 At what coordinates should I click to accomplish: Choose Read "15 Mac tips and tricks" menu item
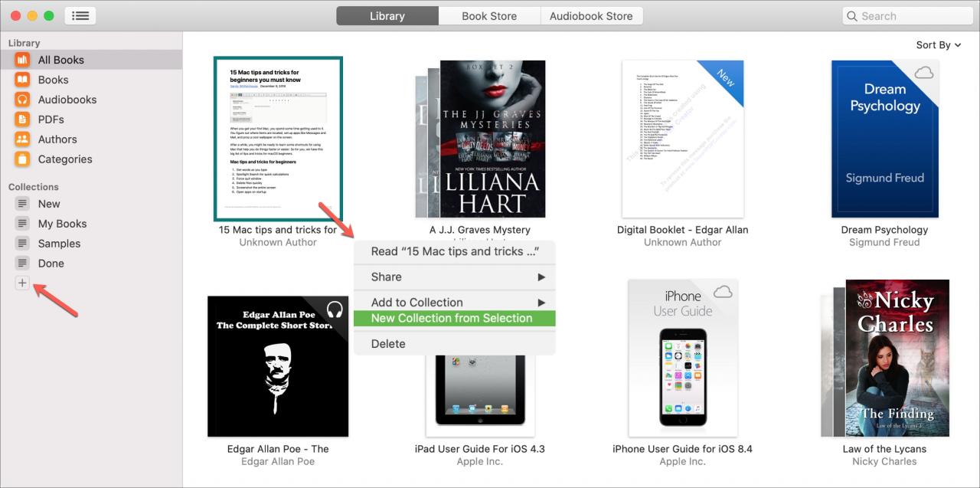tap(455, 251)
